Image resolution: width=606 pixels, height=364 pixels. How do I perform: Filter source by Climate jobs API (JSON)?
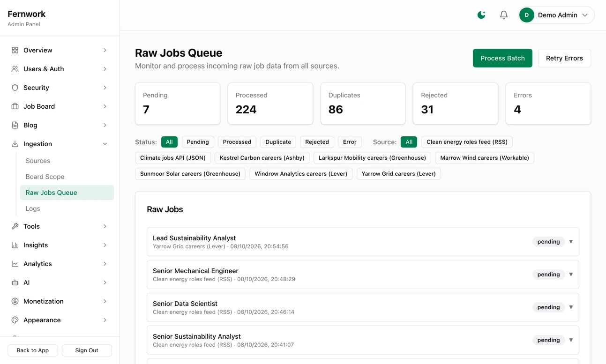pyautogui.click(x=173, y=158)
